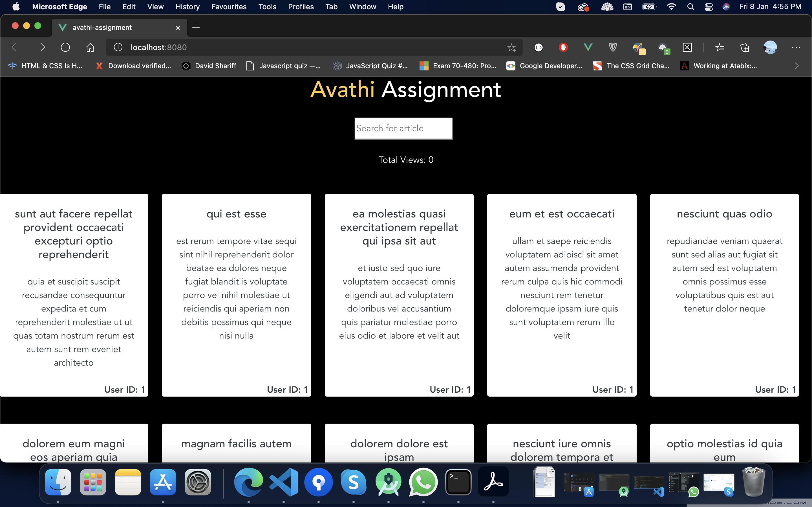Click the browser profile avatar
The width and height of the screenshot is (812, 507).
[x=770, y=47]
